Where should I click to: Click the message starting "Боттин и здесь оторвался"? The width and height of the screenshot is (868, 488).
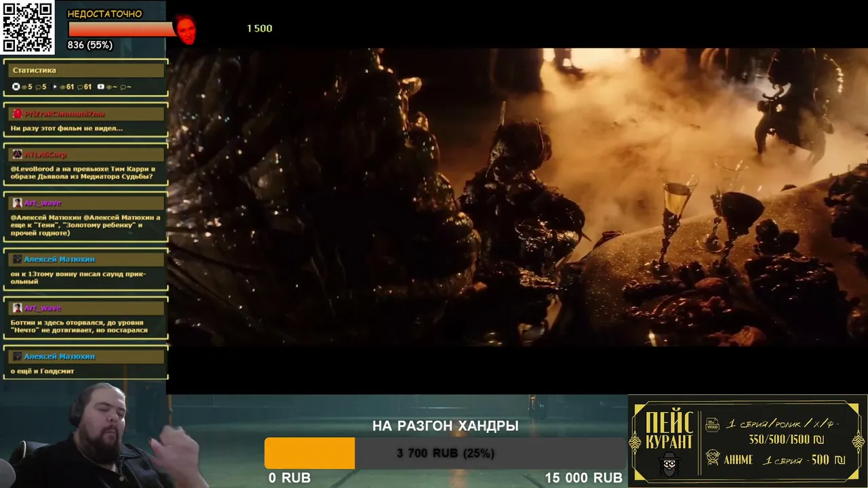tap(79, 326)
